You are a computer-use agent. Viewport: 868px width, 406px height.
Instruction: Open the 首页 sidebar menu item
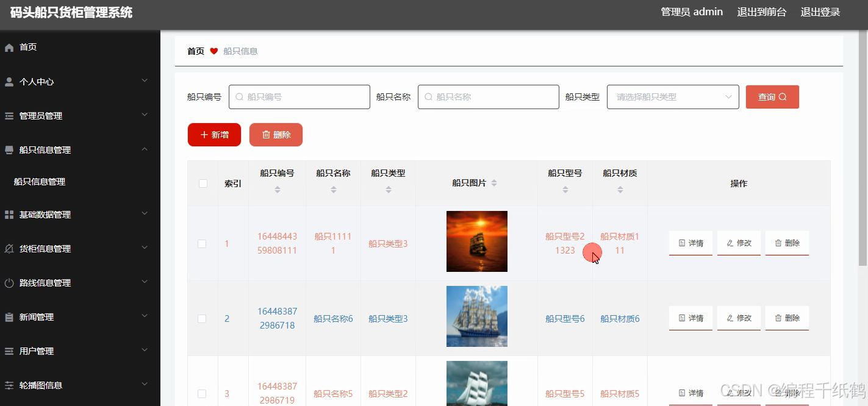click(80, 48)
